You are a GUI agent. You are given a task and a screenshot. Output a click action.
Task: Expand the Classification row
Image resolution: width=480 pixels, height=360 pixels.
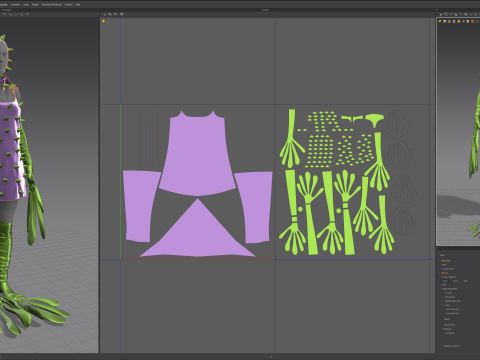[441, 269]
